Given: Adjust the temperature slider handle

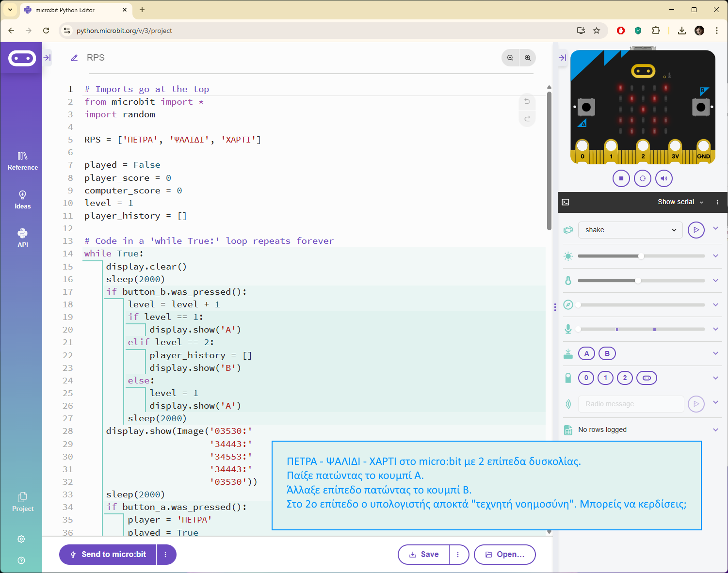Looking at the screenshot, I should coord(638,281).
